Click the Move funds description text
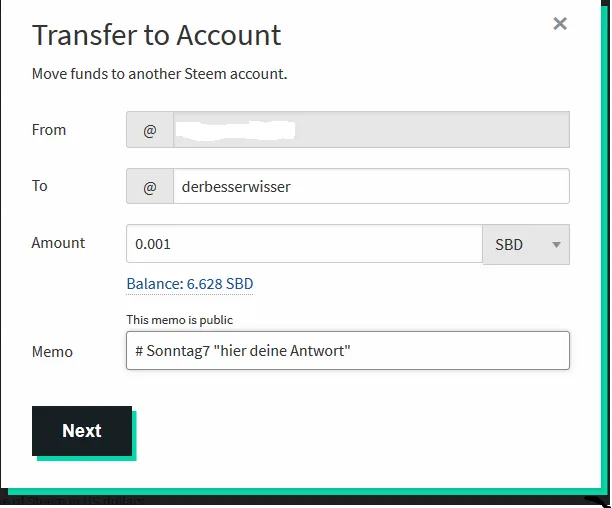The height and width of the screenshot is (508, 612). point(159,74)
